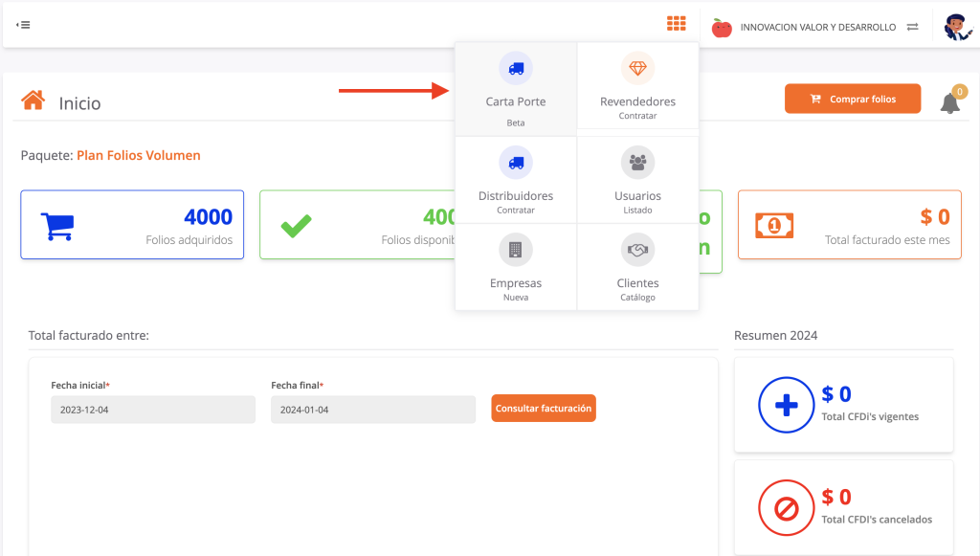The image size is (980, 556).
Task: Click the Resumen 2024 heading
Action: (x=775, y=336)
